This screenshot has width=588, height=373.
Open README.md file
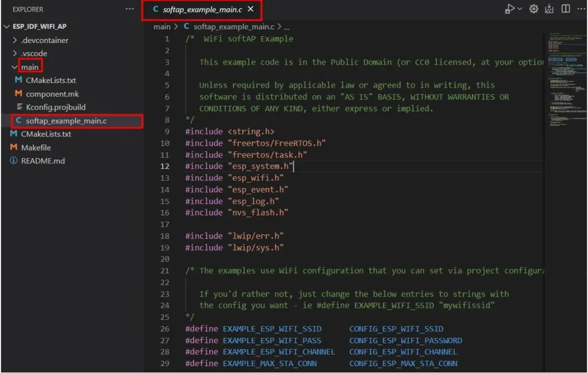[x=42, y=161]
